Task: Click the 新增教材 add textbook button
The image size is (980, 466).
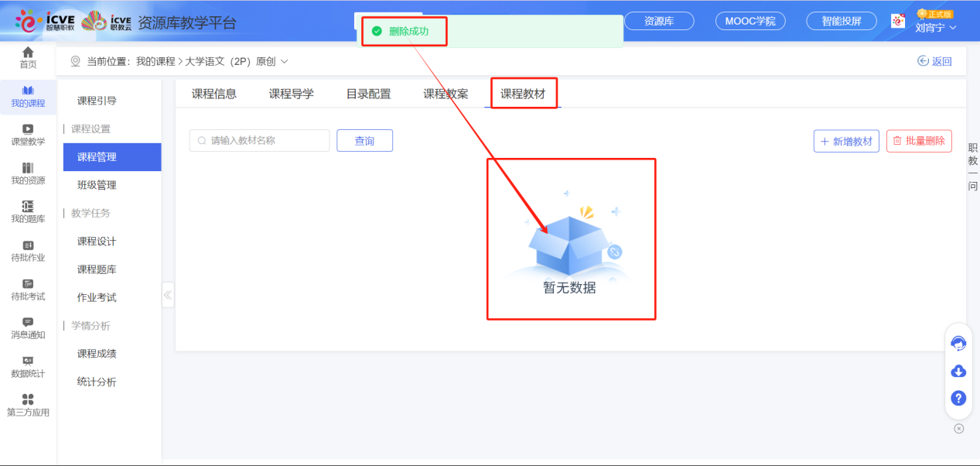Action: pos(845,140)
